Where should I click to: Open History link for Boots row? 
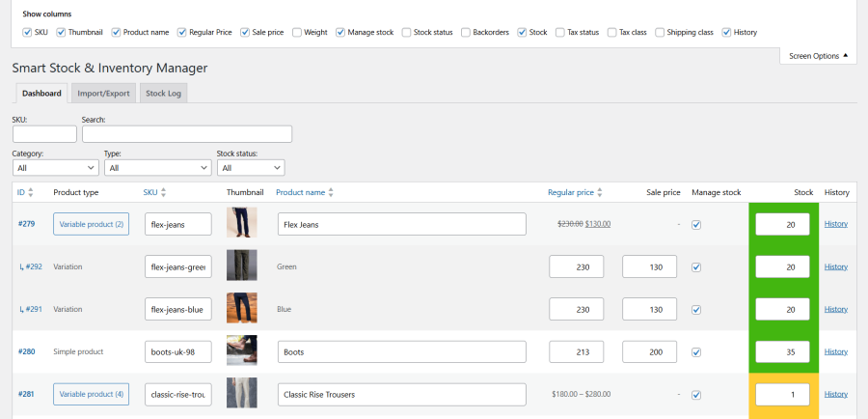(x=835, y=351)
